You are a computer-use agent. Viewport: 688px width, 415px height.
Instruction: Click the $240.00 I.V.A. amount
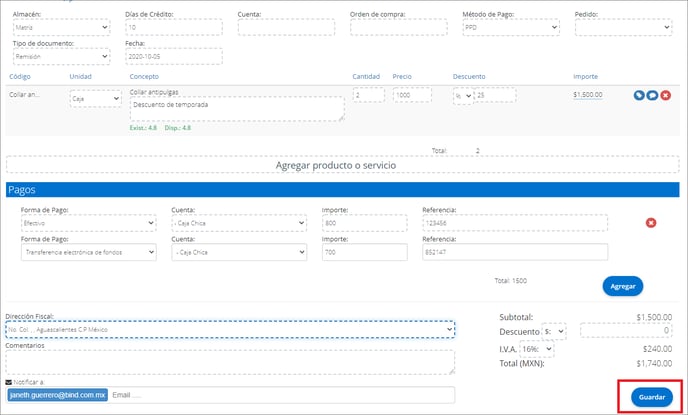[657, 349]
